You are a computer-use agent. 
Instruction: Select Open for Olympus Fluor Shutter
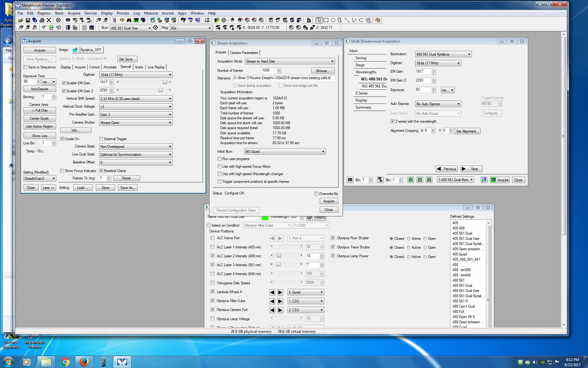click(425, 239)
